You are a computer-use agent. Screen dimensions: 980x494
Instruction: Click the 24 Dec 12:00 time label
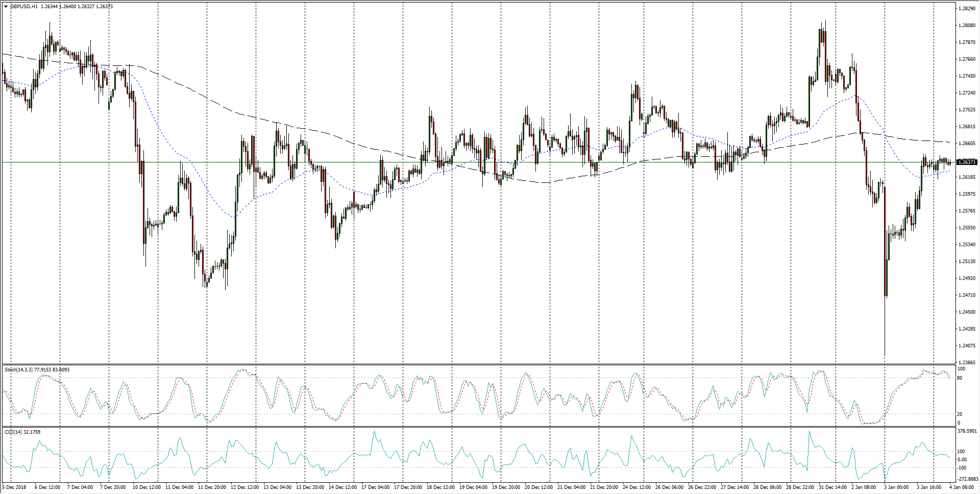(636, 487)
